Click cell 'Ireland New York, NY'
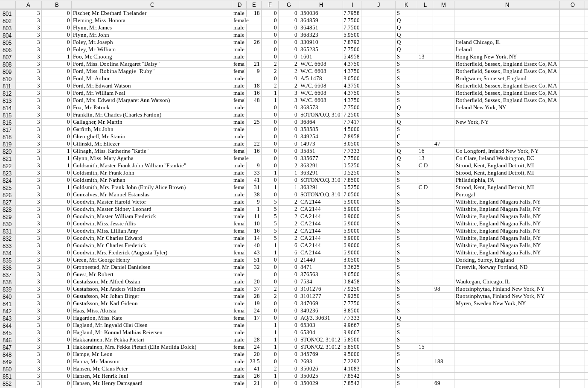The image size is (588, 388). (507, 108)
